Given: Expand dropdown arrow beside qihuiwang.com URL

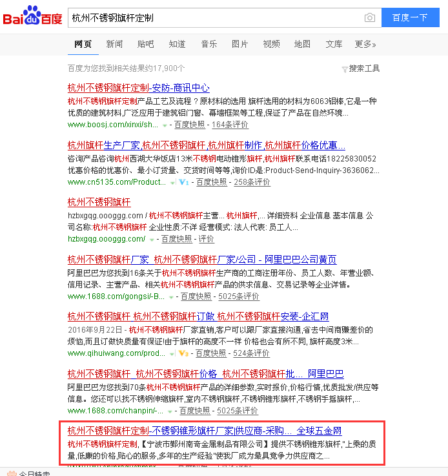Looking at the screenshot, I should point(172,354).
